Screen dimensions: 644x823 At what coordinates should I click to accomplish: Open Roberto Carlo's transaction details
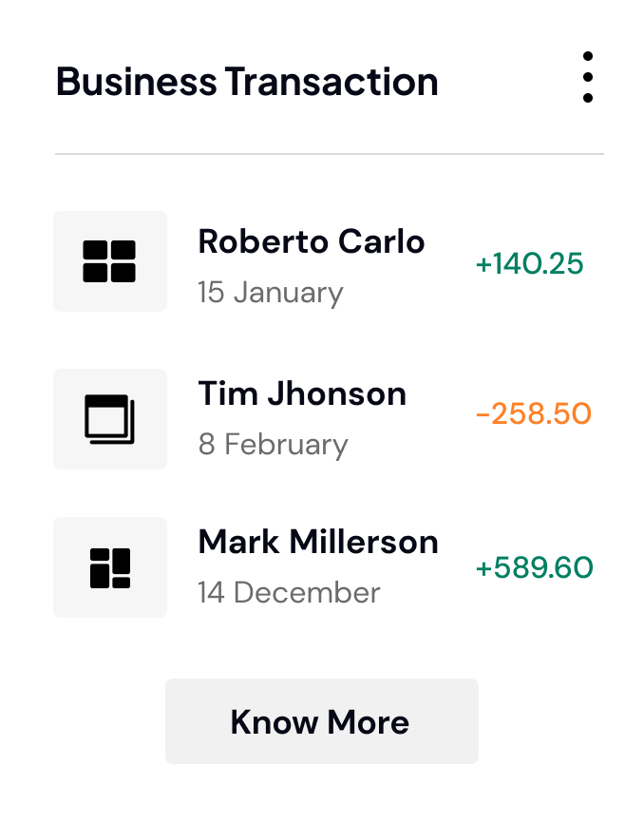coord(312,241)
